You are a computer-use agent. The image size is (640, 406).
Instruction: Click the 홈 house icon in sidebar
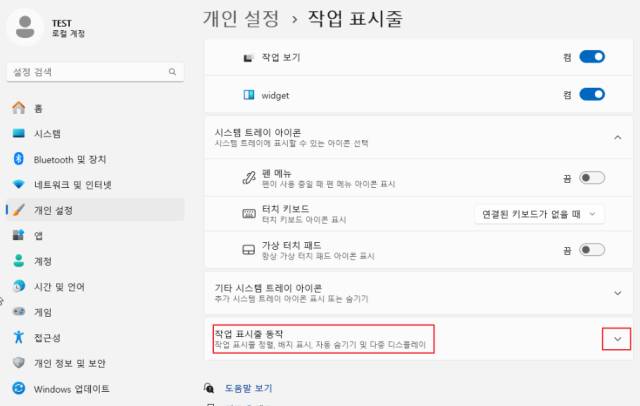(18, 107)
